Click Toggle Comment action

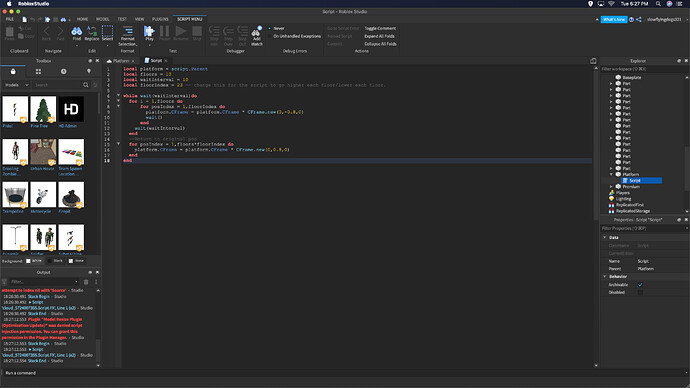pyautogui.click(x=380, y=28)
